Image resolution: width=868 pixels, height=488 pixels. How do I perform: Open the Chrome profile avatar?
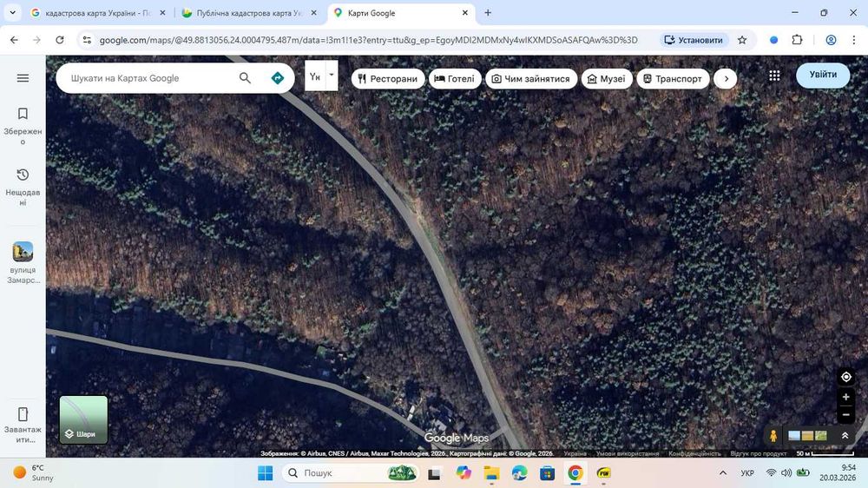click(x=831, y=40)
